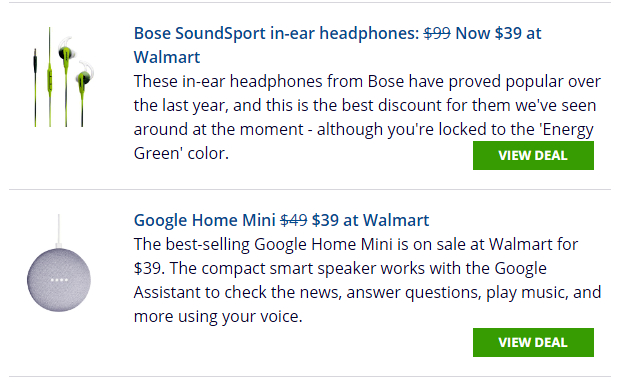
Task: Click the inline remote on the Bose cable
Action: point(50,80)
